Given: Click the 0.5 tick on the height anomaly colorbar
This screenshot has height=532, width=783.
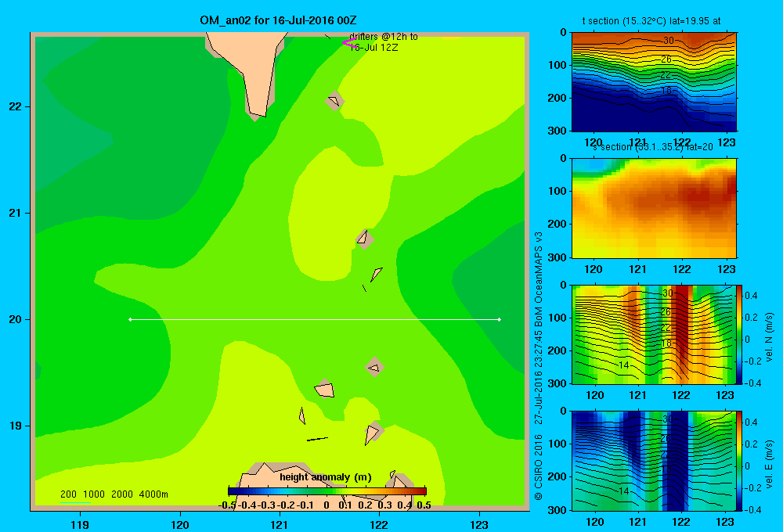Looking at the screenshot, I should pos(424,505).
